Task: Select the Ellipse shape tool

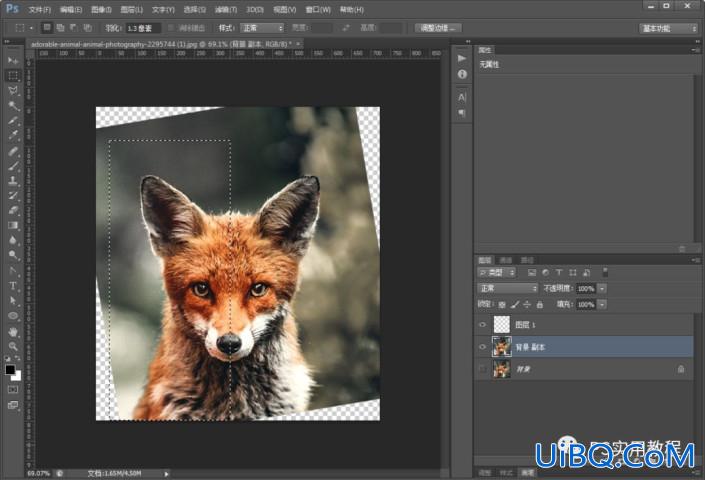Action: pos(13,316)
